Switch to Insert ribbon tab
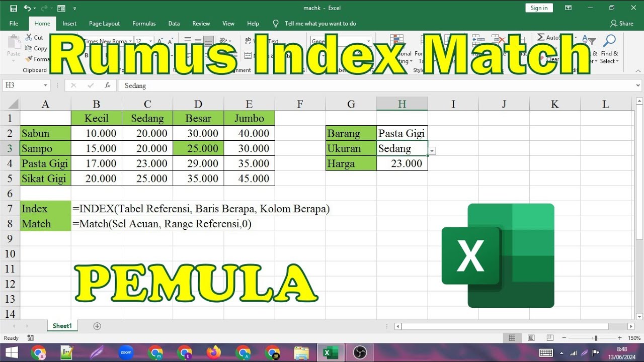 click(69, 24)
